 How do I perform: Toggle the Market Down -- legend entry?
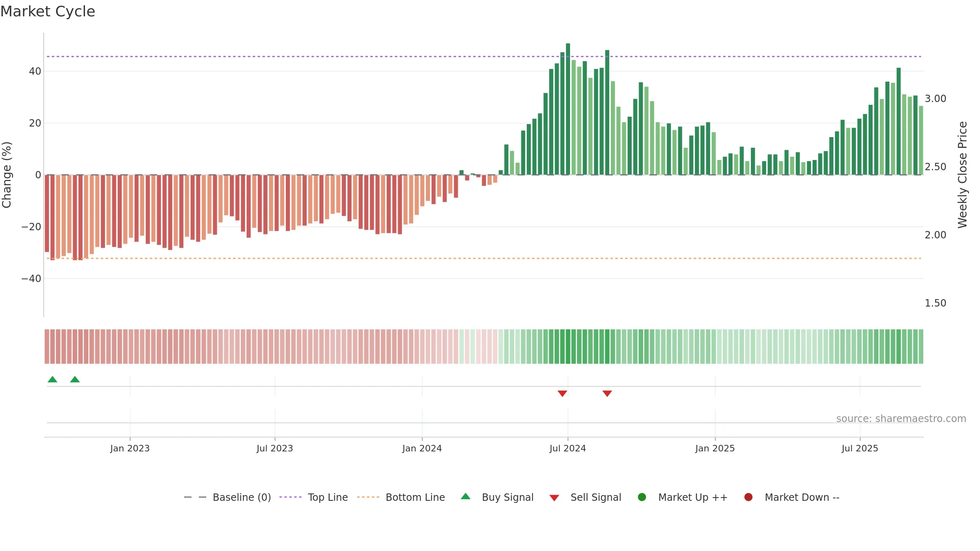point(791,497)
